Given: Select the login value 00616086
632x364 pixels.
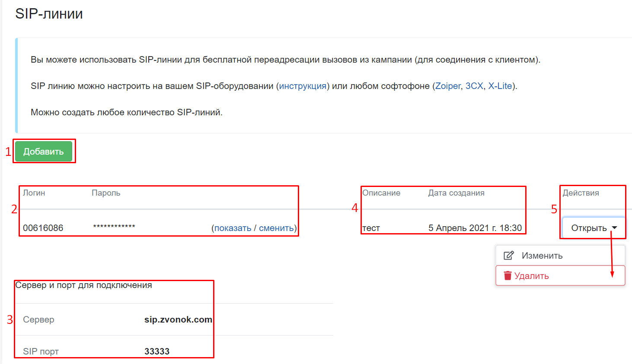Looking at the screenshot, I should tap(43, 228).
